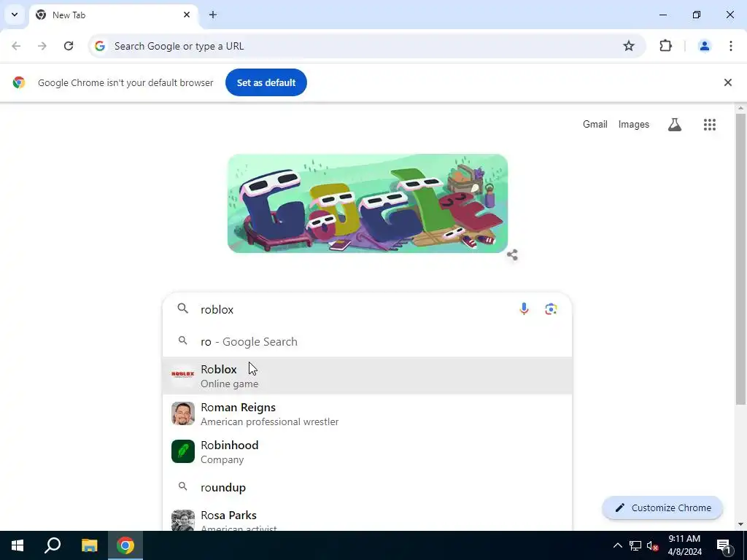Open the Google Doodle image
Viewport: 747px width, 560px height.
pos(368,203)
